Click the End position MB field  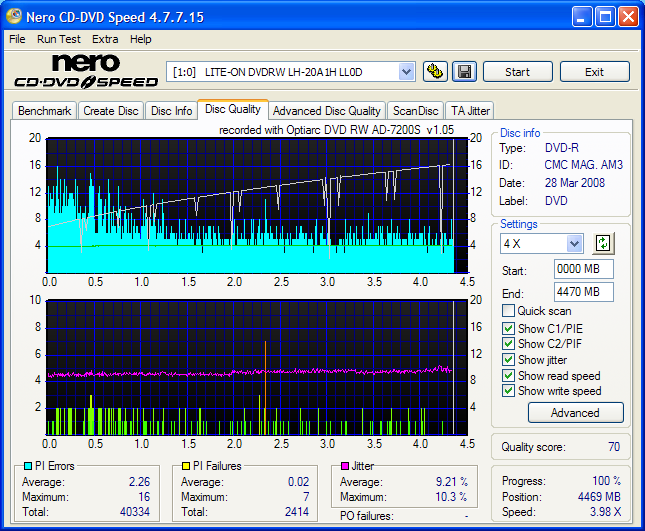point(583,292)
